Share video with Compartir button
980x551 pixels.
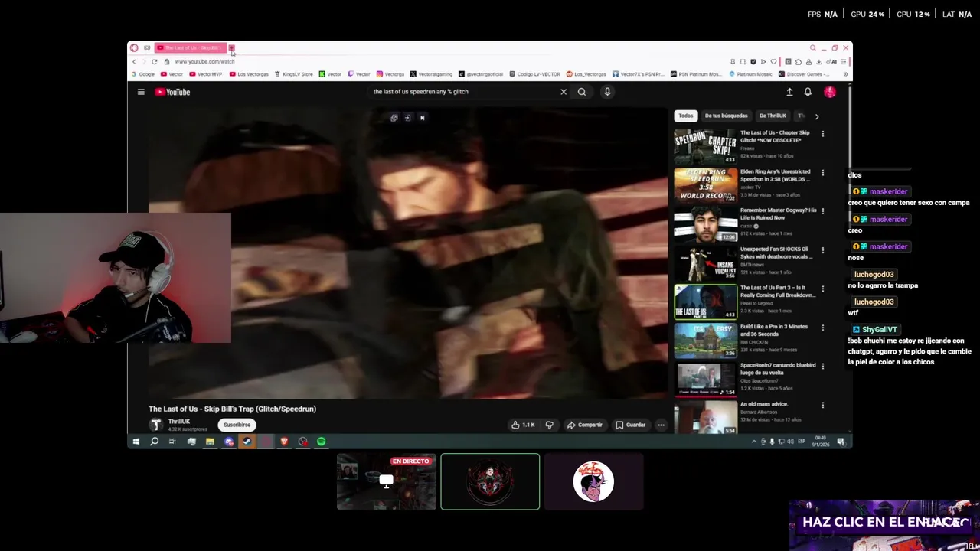pos(585,425)
